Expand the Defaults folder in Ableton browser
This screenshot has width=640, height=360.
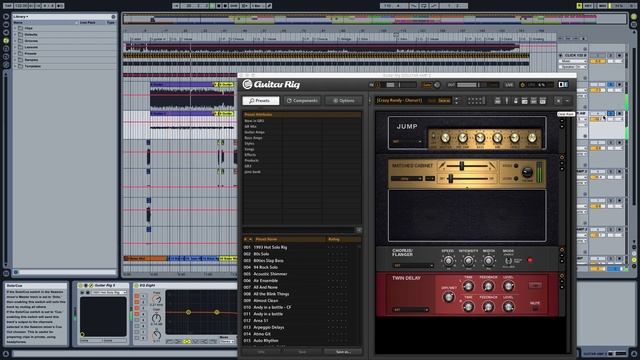16,34
